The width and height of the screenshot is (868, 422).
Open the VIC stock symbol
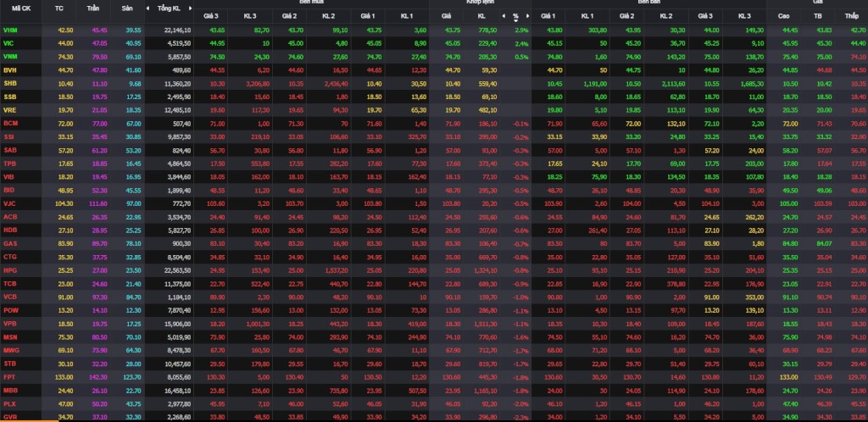click(x=8, y=44)
